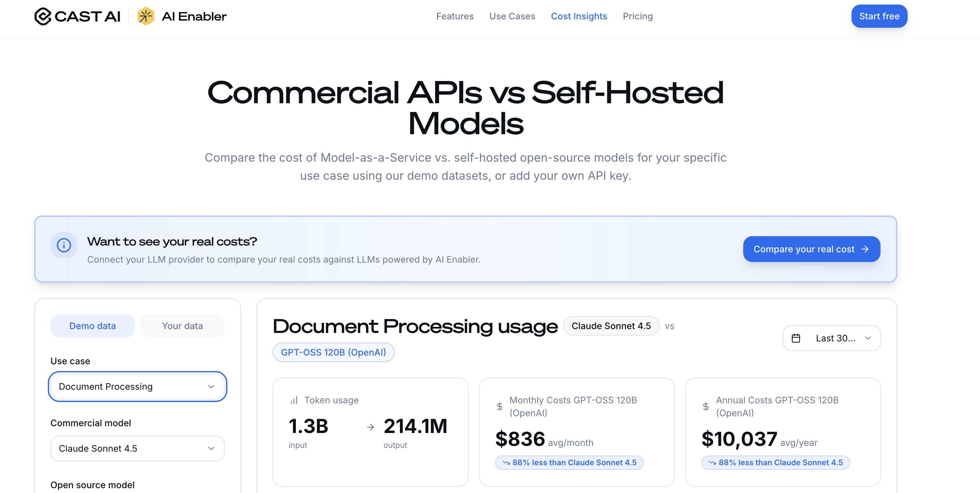Toggle the Claude Sonnet 4.5 comparison chip
Image resolution: width=980 pixels, height=493 pixels.
coord(611,326)
